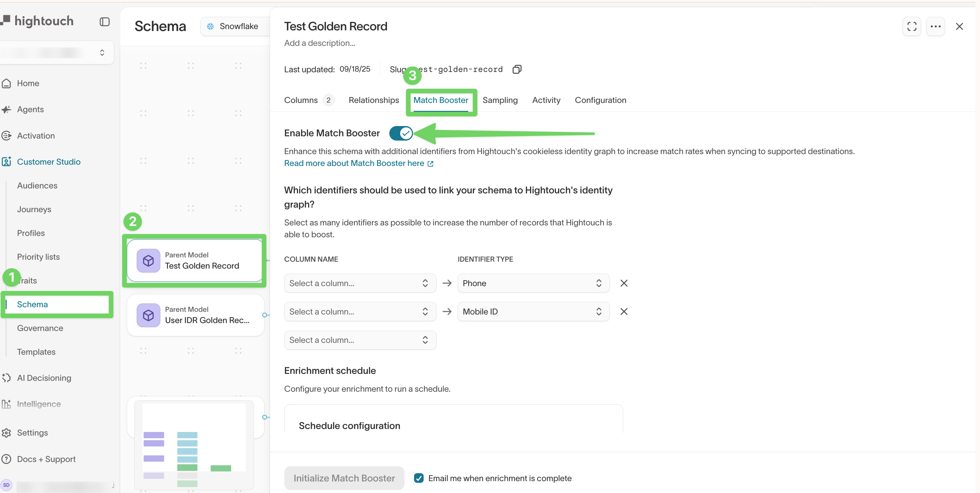Change the Phone identifier type dropdown

(533, 283)
